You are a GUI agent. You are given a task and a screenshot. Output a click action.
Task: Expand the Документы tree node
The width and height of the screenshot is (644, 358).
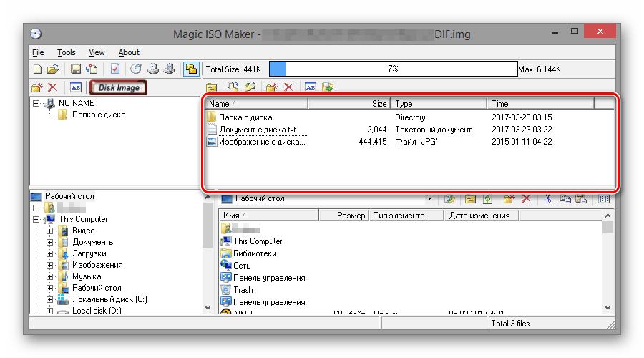[x=49, y=242]
